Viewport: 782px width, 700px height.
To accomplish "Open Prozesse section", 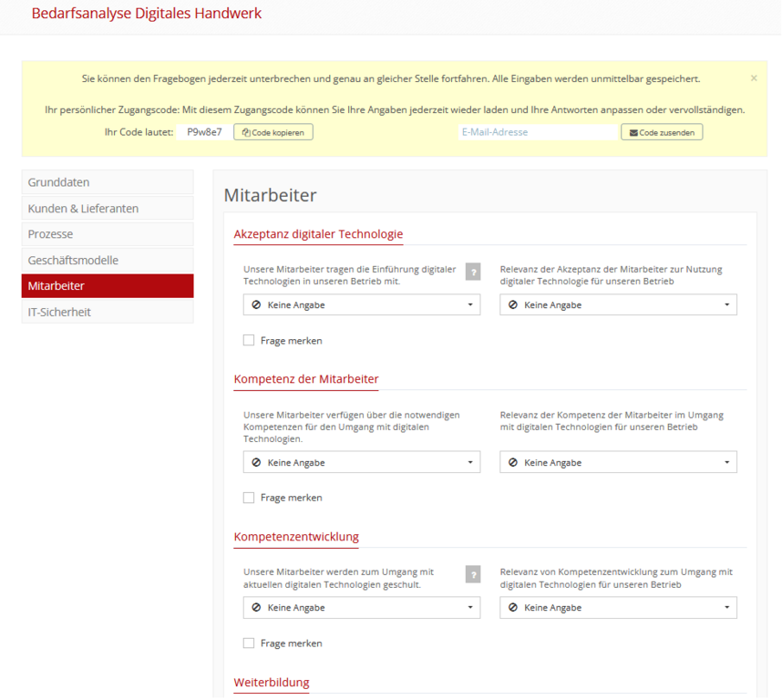I will [x=108, y=234].
